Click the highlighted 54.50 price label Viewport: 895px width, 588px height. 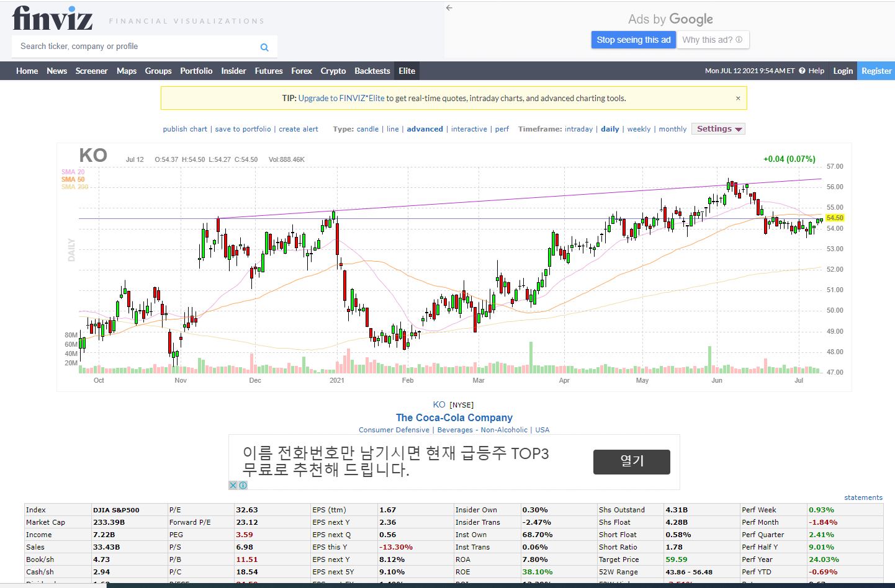[x=835, y=218]
